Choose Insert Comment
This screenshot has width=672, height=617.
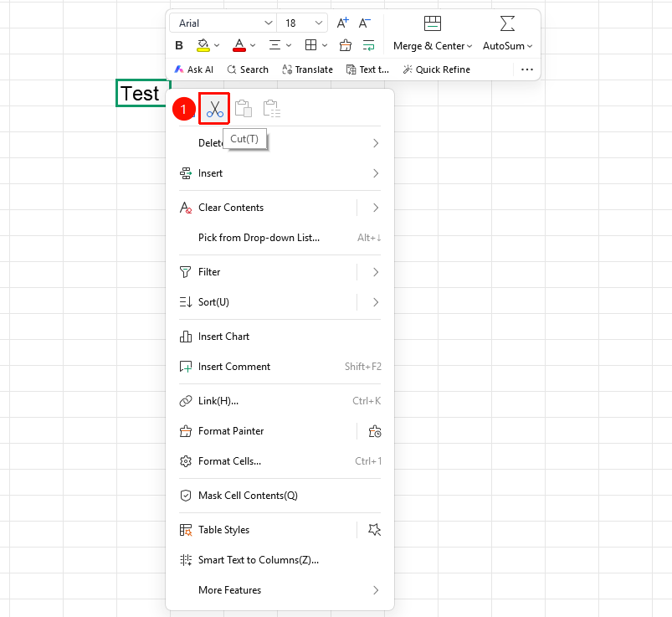click(x=280, y=366)
